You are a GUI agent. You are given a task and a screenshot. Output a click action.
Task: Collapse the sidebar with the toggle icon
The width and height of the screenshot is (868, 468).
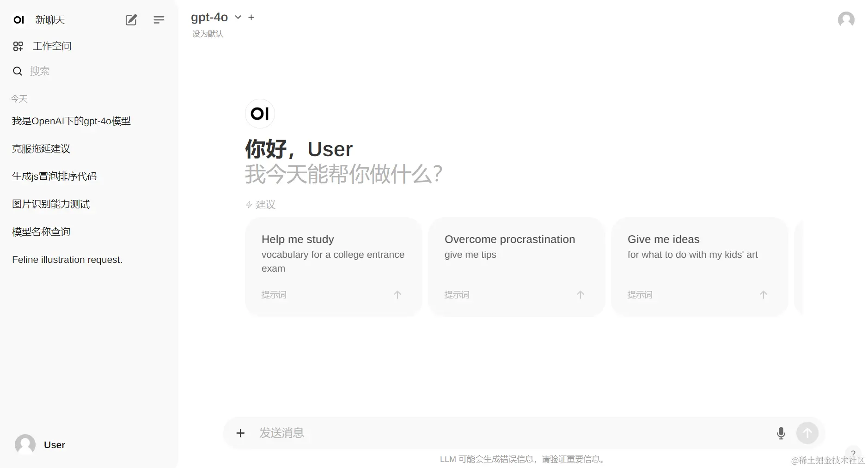159,20
